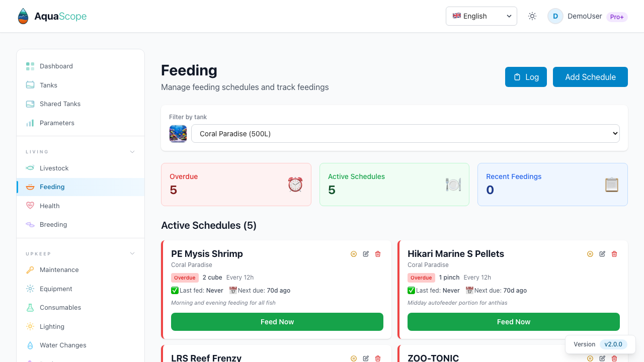Collapse the Upkeep sidebar section

(132, 253)
